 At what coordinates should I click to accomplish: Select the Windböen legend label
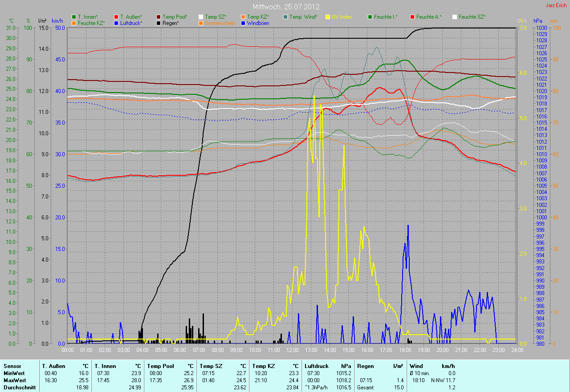258,23
